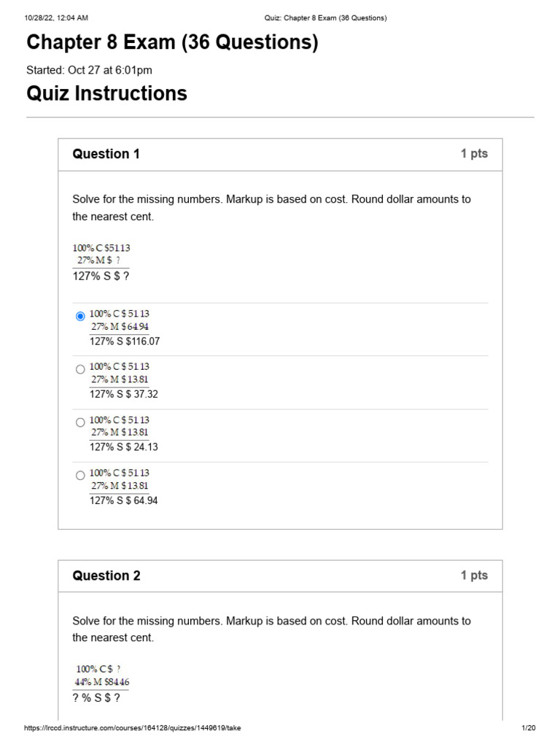Select the radio button for S $64.94
The width and height of the screenshot is (560, 747).
pos(80,476)
